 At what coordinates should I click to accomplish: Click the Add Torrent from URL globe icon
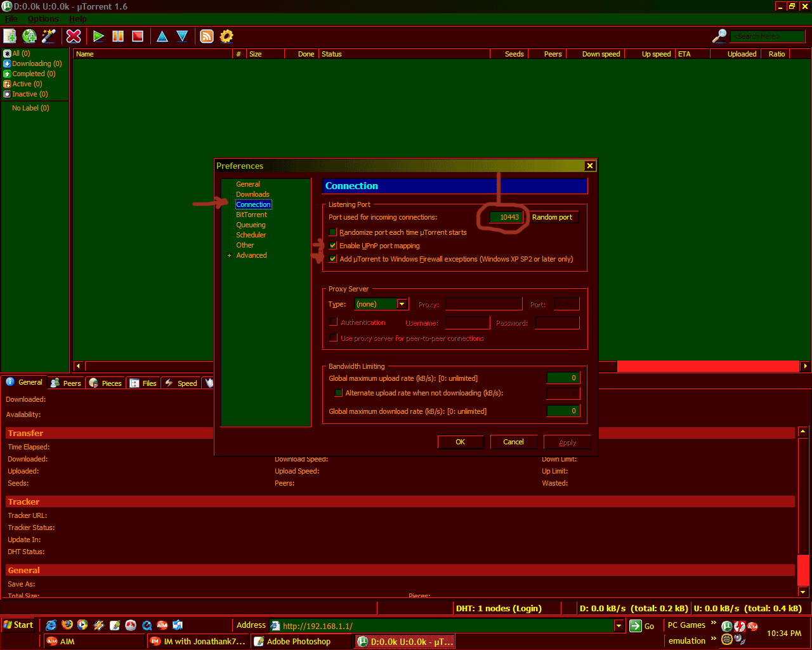coord(29,36)
